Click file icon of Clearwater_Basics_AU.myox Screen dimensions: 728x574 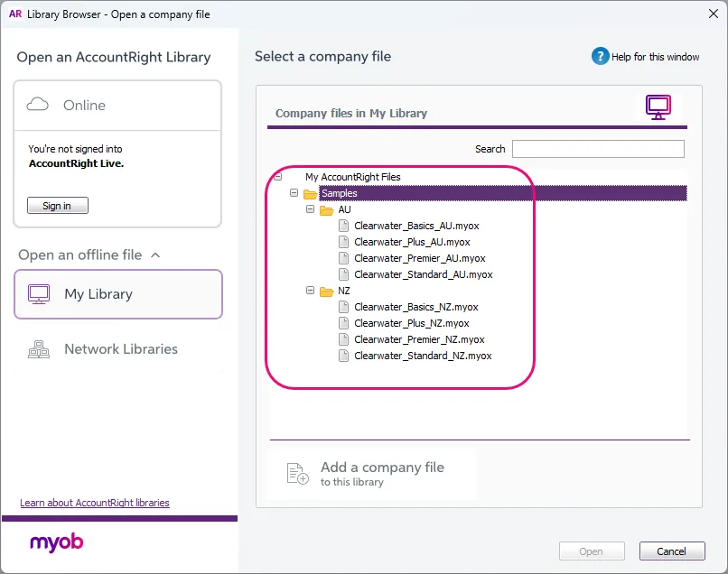pyautogui.click(x=343, y=226)
